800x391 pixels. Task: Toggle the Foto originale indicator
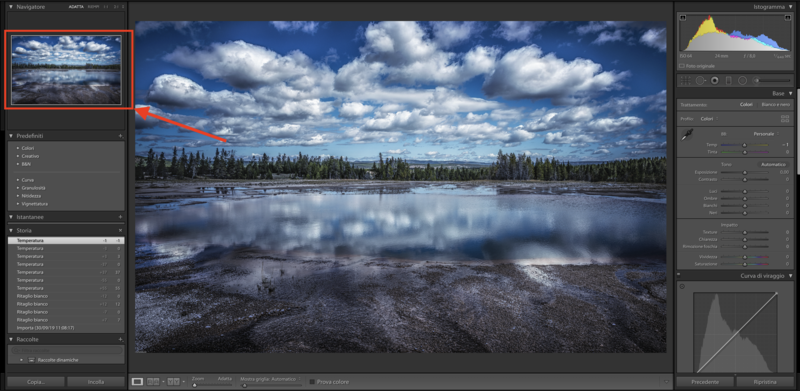(683, 66)
